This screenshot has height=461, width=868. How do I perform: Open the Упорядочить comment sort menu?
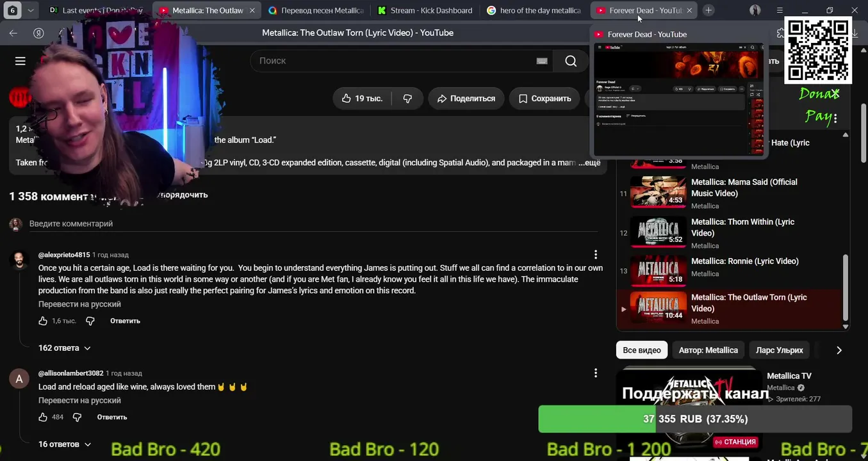pyautogui.click(x=183, y=195)
